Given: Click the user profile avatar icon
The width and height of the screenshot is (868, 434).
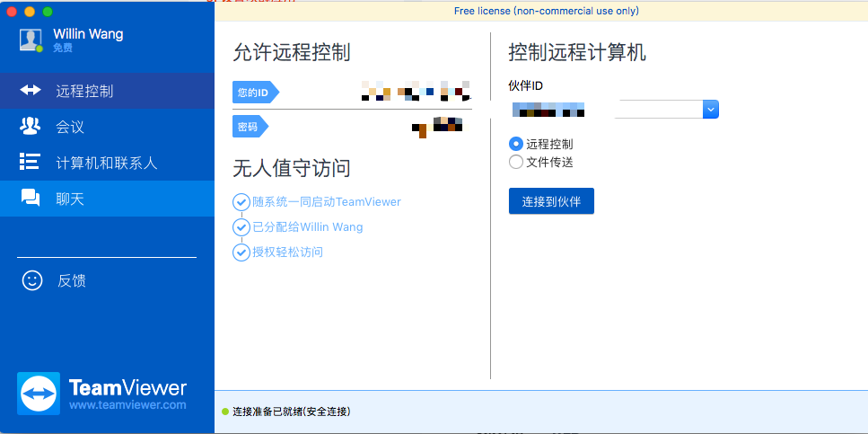Looking at the screenshot, I should click(x=31, y=40).
